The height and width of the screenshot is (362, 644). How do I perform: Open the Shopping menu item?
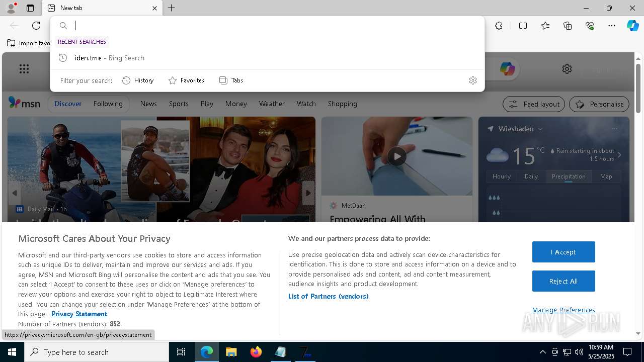[342, 104]
